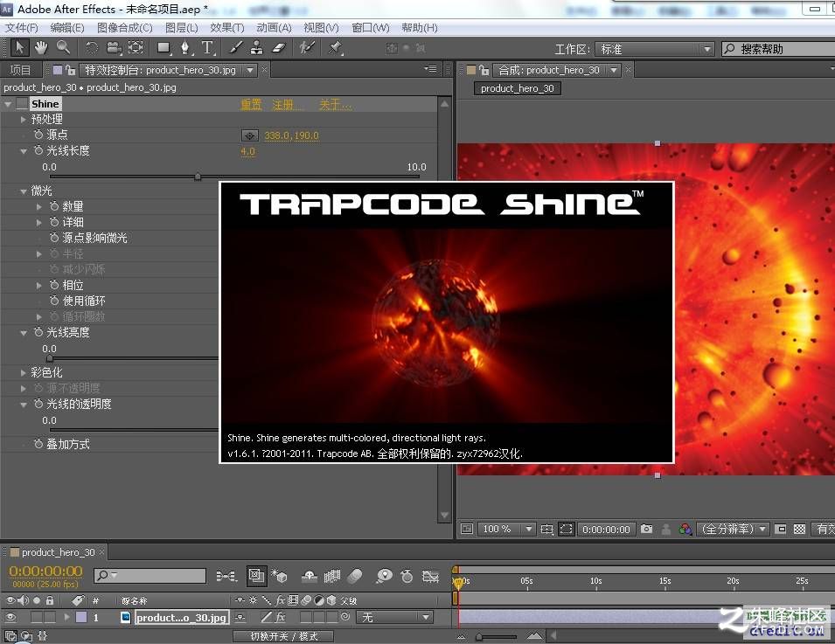Open the 文件(F) menu
Screen dimensions: 835x644
pos(21,28)
